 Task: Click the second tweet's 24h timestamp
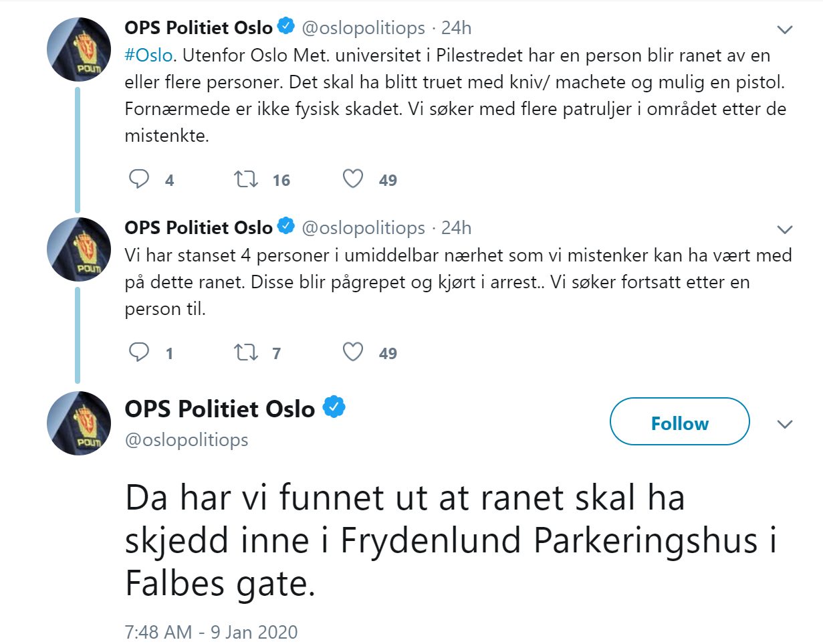(x=456, y=228)
